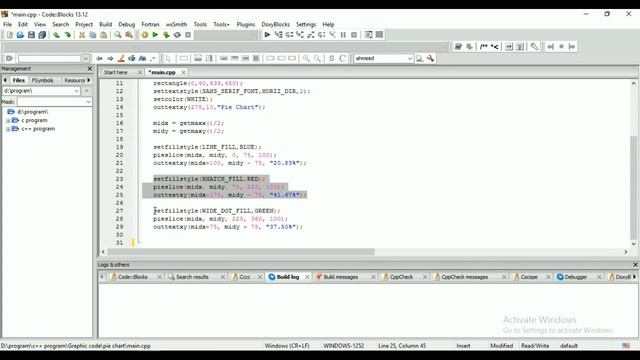
Task: Open the d:\program\ path dropdown
Action: coord(76,91)
